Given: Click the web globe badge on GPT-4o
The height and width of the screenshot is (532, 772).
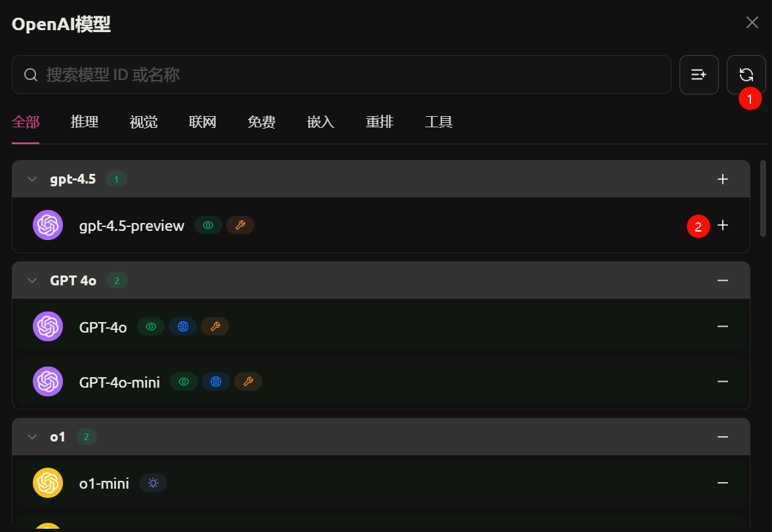Looking at the screenshot, I should [182, 327].
